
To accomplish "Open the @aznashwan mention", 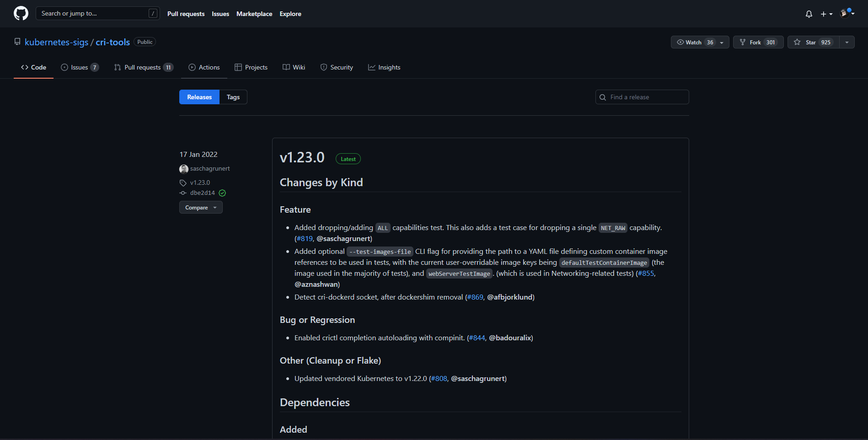I will [x=316, y=284].
